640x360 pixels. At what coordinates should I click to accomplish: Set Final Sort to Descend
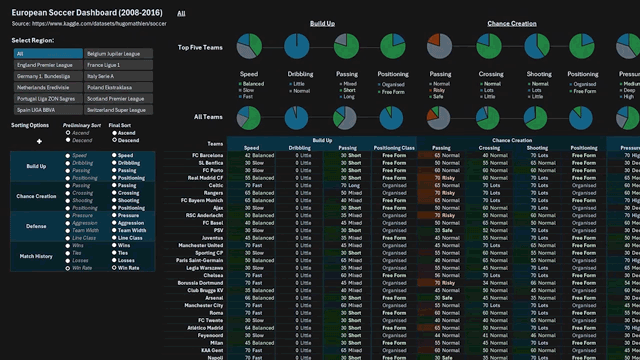pos(115,140)
